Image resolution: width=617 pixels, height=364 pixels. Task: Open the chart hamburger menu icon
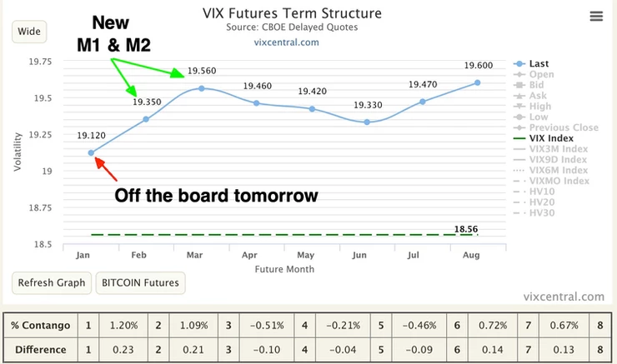pyautogui.click(x=596, y=16)
